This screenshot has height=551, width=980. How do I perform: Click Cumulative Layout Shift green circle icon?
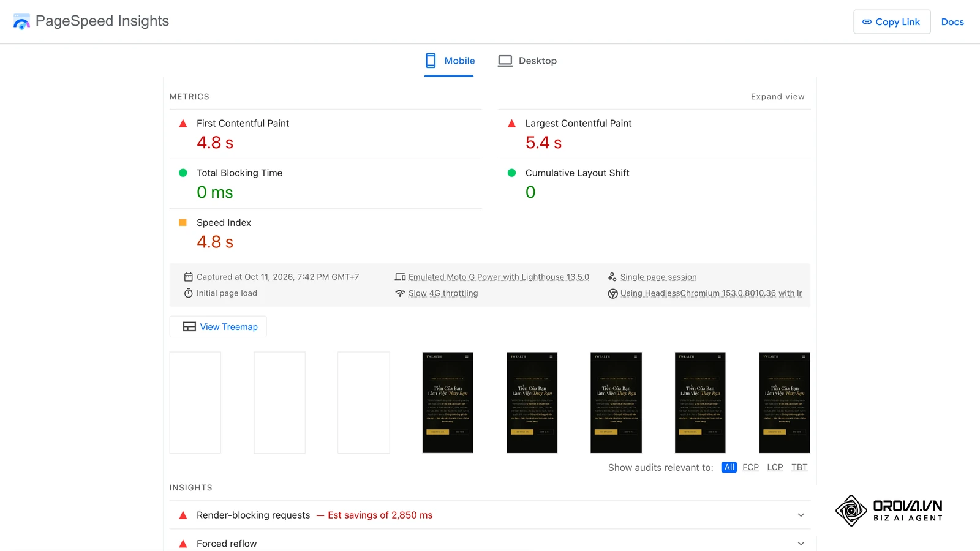coord(511,173)
